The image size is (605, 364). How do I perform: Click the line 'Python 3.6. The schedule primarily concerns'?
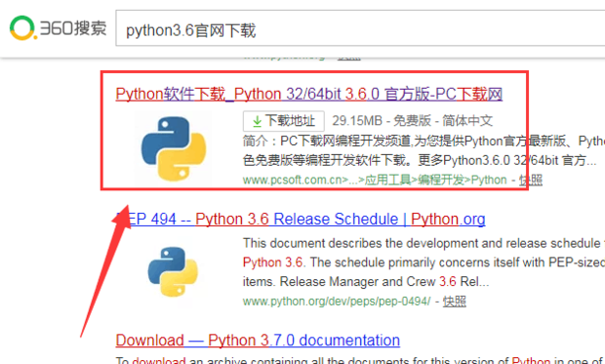(423, 263)
